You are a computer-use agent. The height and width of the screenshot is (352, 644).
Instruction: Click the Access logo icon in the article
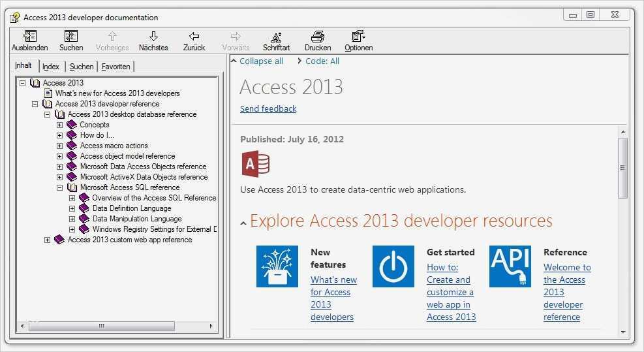tap(255, 164)
